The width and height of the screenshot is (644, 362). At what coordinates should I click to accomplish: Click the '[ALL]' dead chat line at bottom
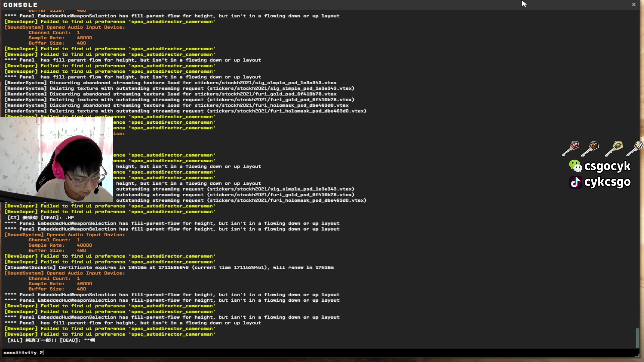(x=51, y=340)
